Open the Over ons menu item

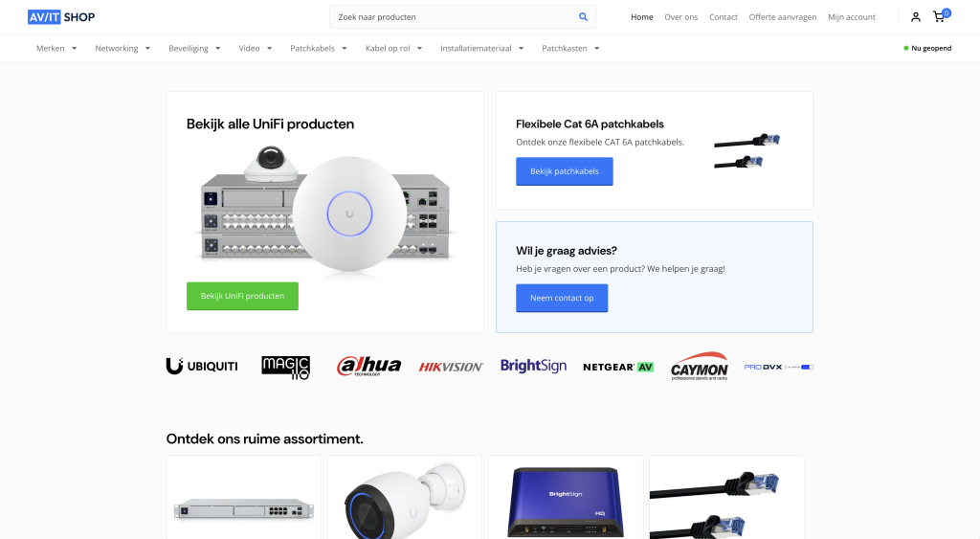[680, 17]
